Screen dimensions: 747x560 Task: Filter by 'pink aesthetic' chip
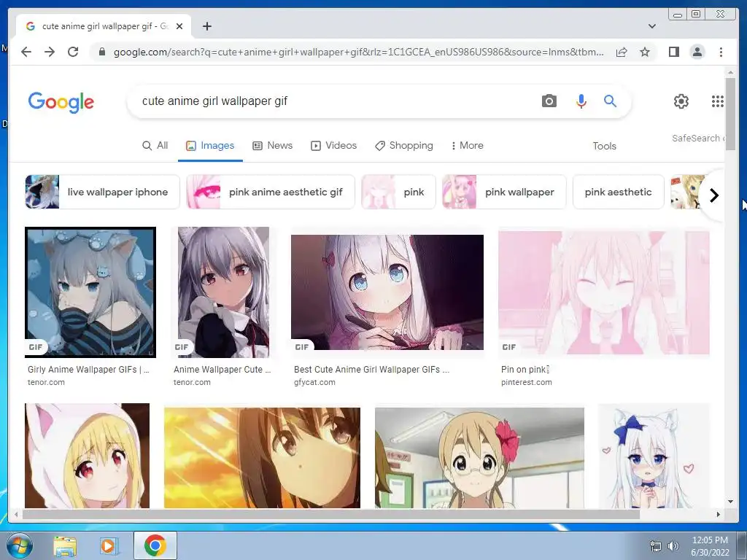(x=619, y=192)
